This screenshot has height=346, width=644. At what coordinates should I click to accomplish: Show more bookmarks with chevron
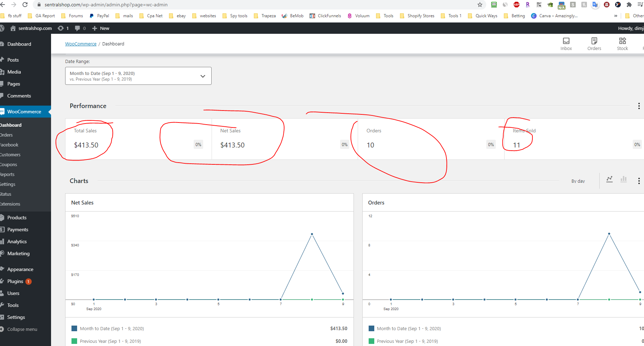tap(615, 16)
